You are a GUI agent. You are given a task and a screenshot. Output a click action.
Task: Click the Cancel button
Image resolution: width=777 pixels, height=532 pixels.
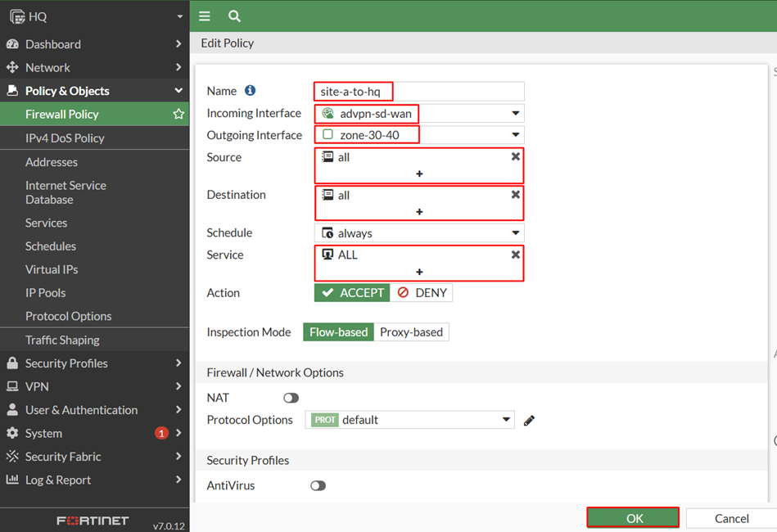tap(732, 518)
